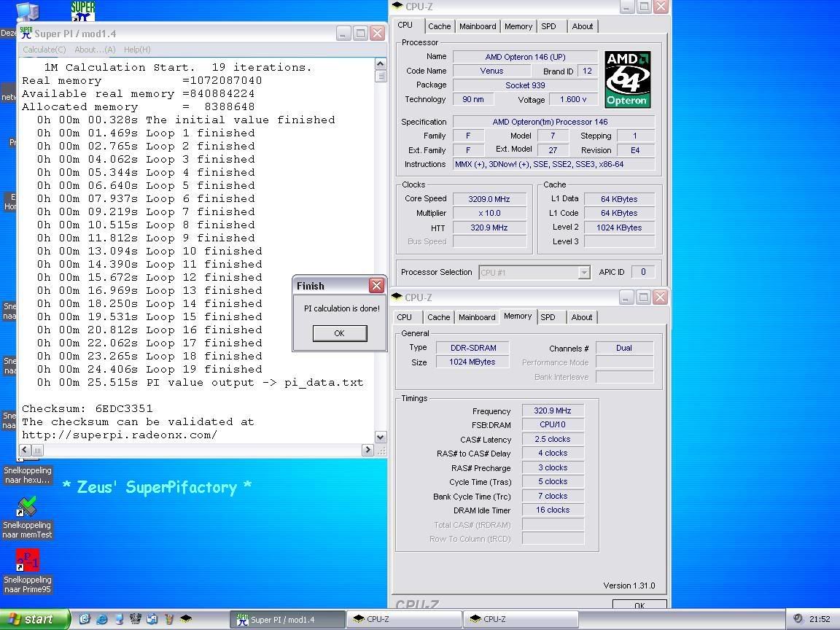
Task: Click the AMD64 Opteron logo
Action: (627, 79)
